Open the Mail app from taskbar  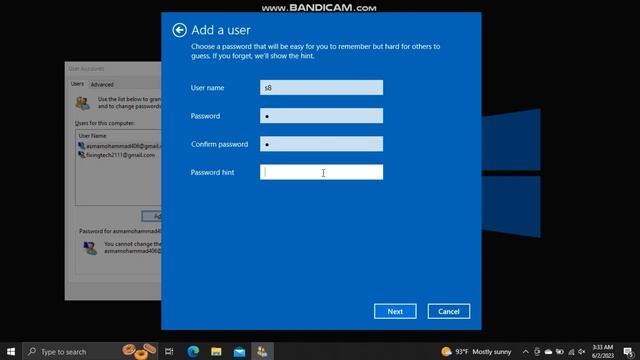click(239, 351)
